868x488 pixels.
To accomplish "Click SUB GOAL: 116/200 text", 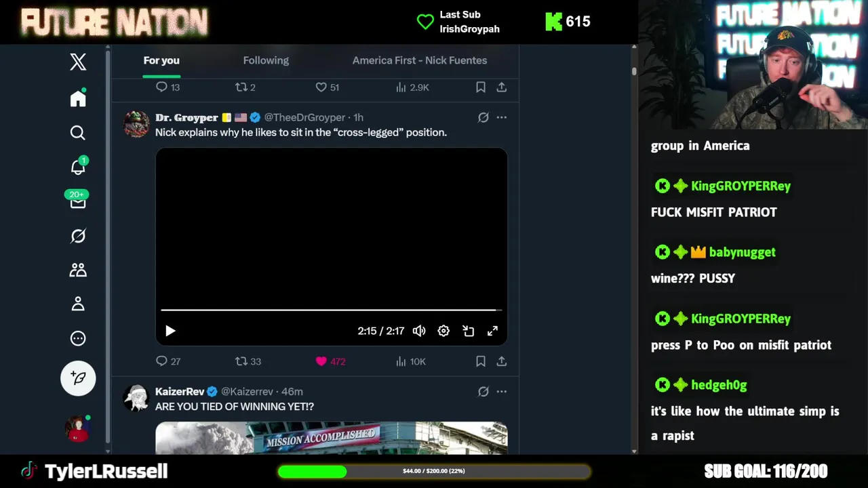I will (766, 471).
